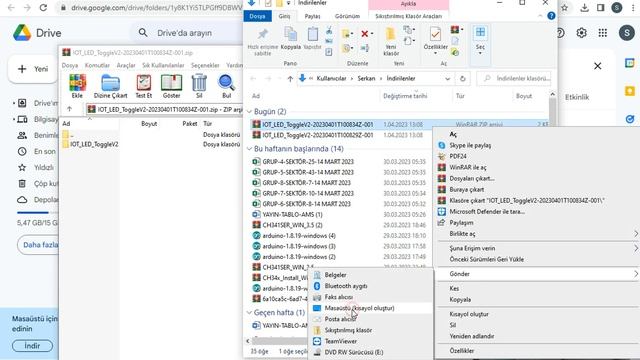Viewport: 640px width, 360px height.
Task: Click the up arrow in WinRAR path bar
Action: (x=69, y=109)
